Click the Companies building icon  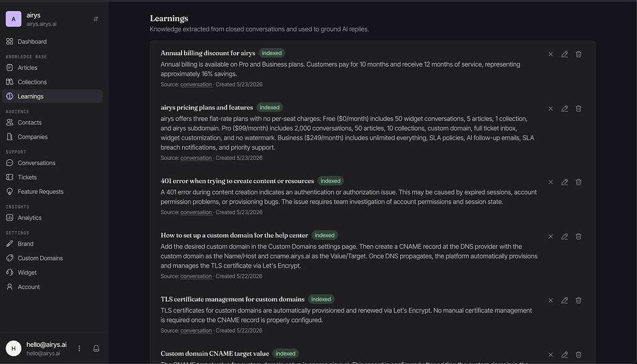pyautogui.click(x=10, y=136)
